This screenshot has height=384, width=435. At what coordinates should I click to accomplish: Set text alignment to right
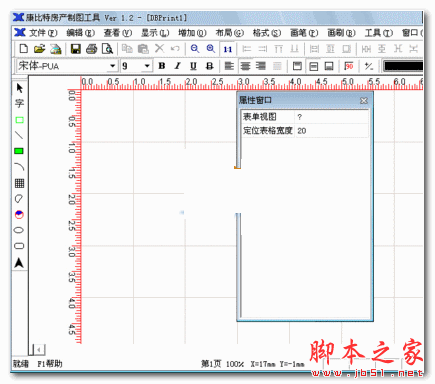pyautogui.click(x=261, y=66)
